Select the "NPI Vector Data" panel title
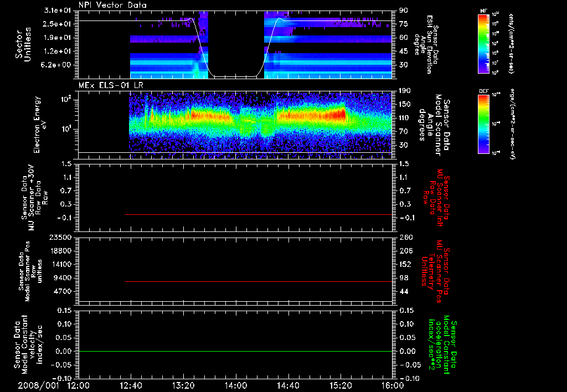 (113, 5)
